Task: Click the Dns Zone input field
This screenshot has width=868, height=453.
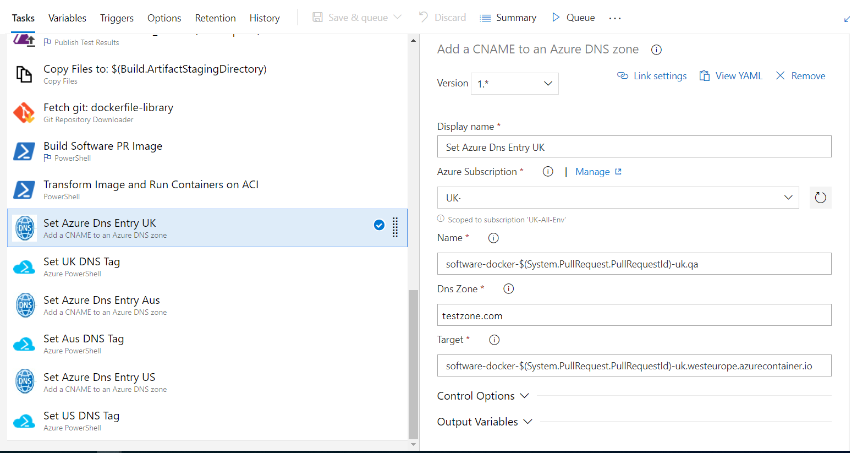Action: tap(634, 315)
